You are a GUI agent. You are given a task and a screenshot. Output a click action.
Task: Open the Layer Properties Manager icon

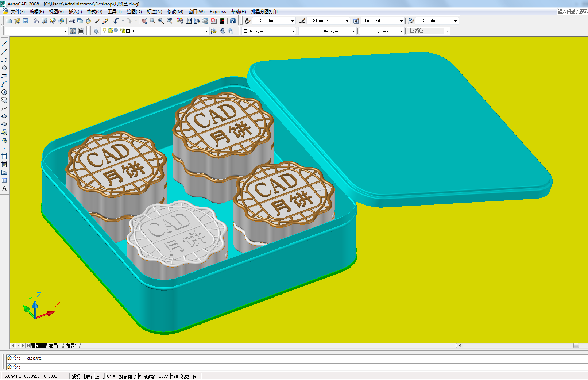[x=96, y=31]
